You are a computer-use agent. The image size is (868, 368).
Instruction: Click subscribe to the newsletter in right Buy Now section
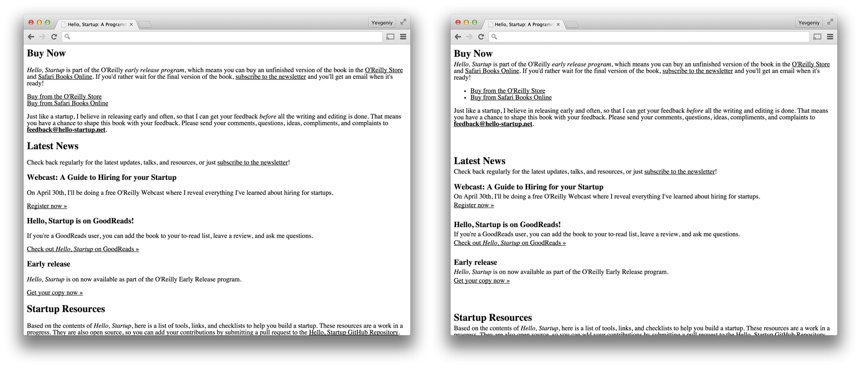pos(698,71)
